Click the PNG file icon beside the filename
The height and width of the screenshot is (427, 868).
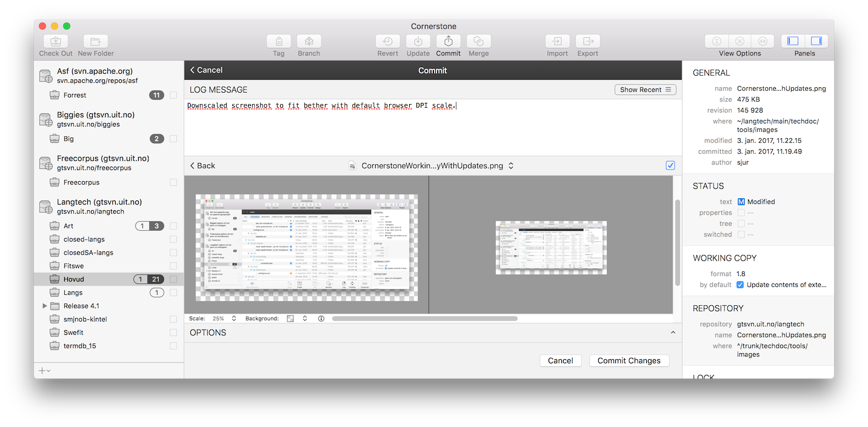click(352, 165)
